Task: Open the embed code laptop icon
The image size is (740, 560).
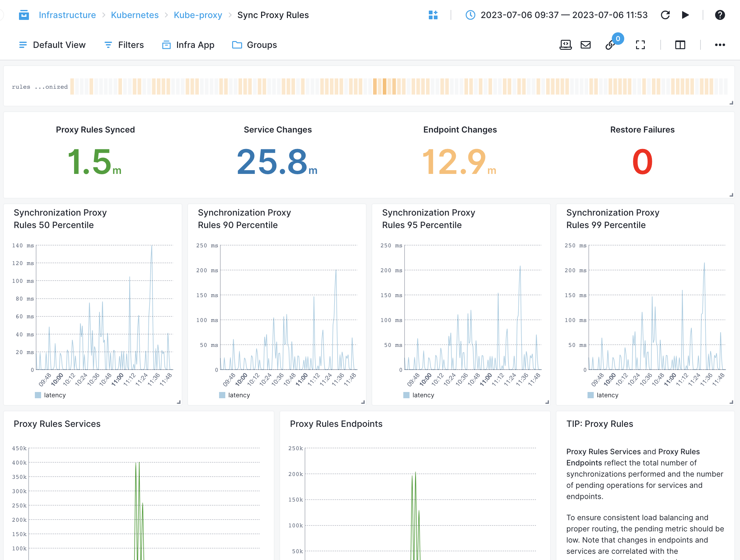Action: click(565, 45)
